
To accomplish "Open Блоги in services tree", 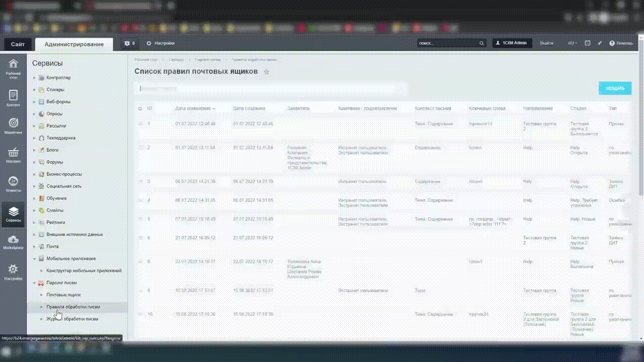I will tap(52, 150).
